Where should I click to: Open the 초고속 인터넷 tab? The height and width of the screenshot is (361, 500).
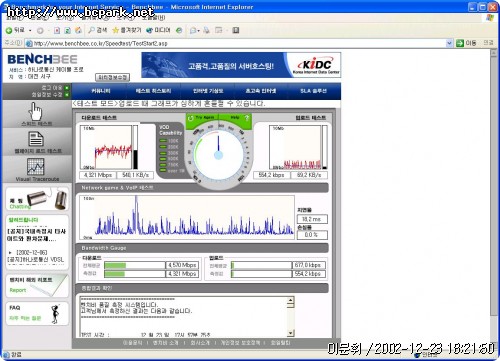click(x=261, y=91)
